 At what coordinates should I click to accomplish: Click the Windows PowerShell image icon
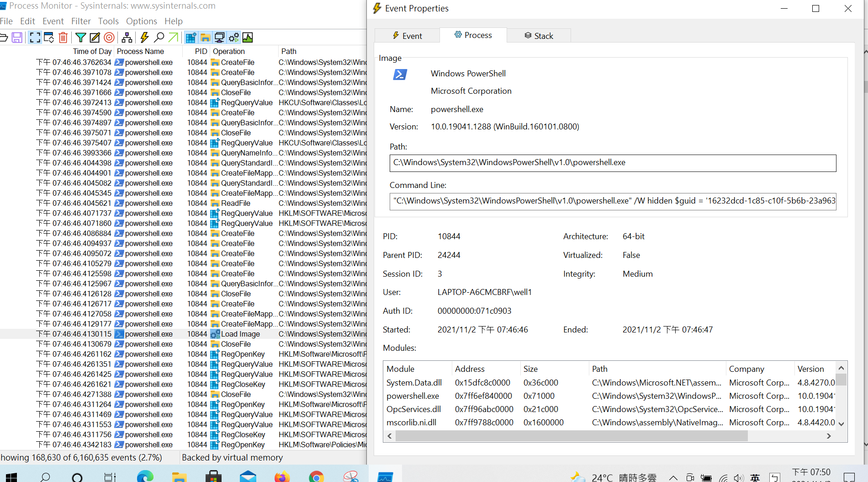pos(400,75)
